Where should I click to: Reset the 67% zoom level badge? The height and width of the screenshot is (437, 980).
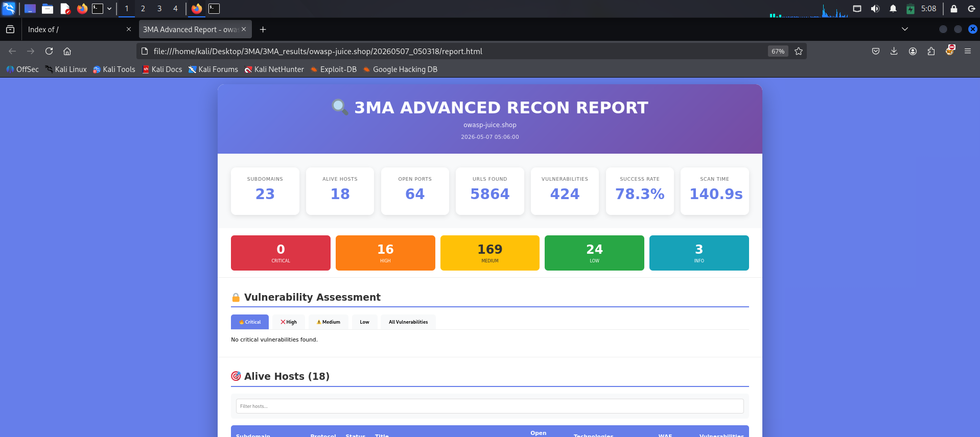(778, 51)
